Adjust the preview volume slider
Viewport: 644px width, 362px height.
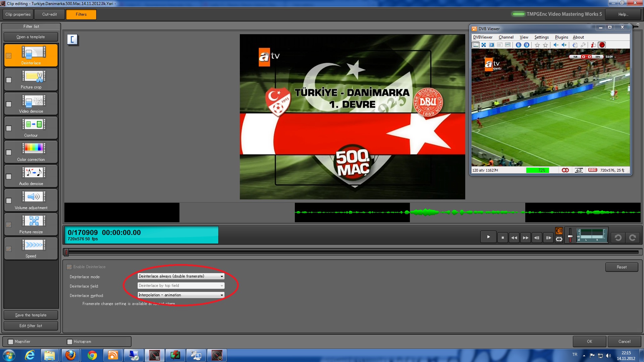570,237
